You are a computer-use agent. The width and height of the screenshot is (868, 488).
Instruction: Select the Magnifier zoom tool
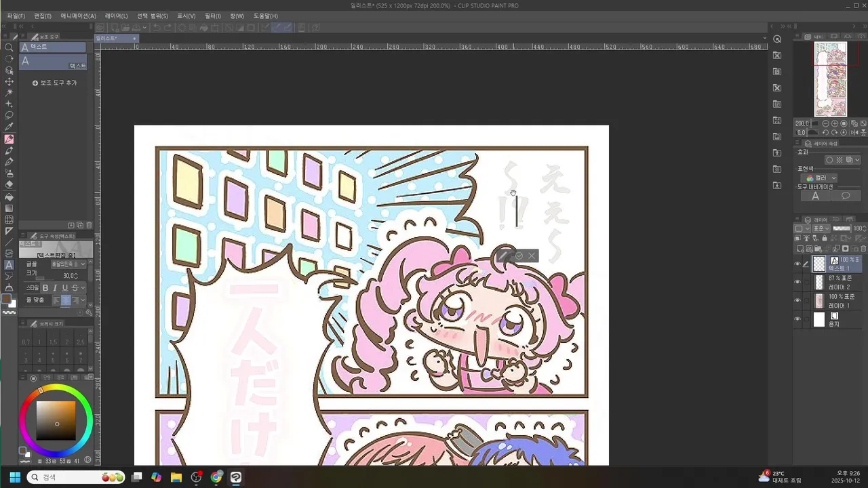9,47
